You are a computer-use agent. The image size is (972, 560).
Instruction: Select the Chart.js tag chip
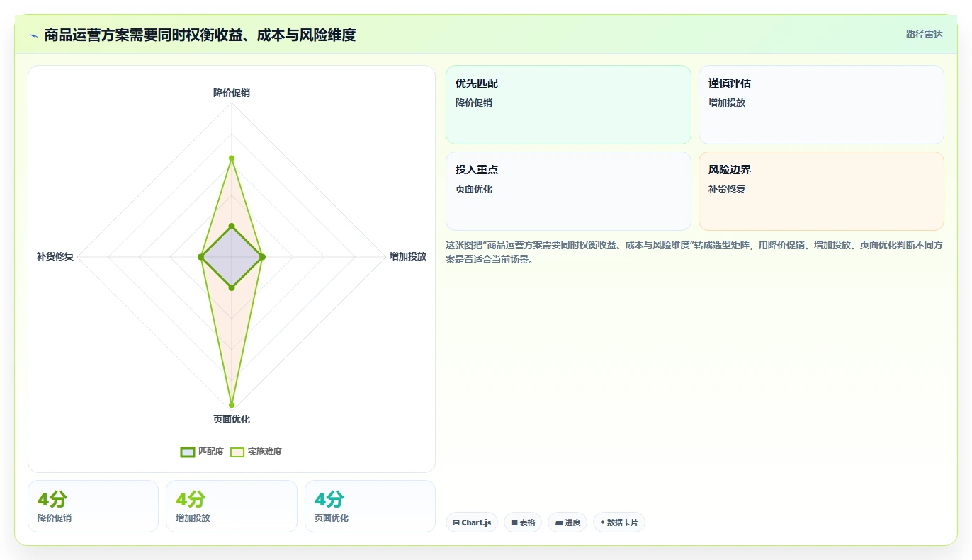(472, 522)
